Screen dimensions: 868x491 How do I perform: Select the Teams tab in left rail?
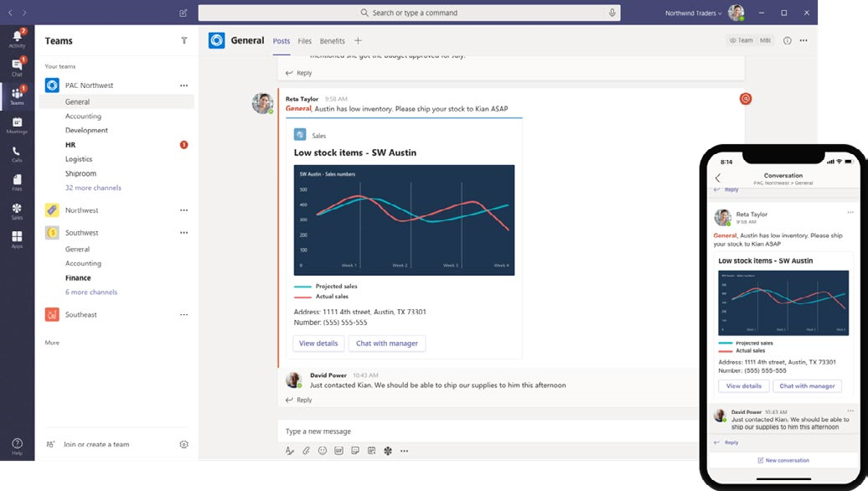tap(17, 96)
